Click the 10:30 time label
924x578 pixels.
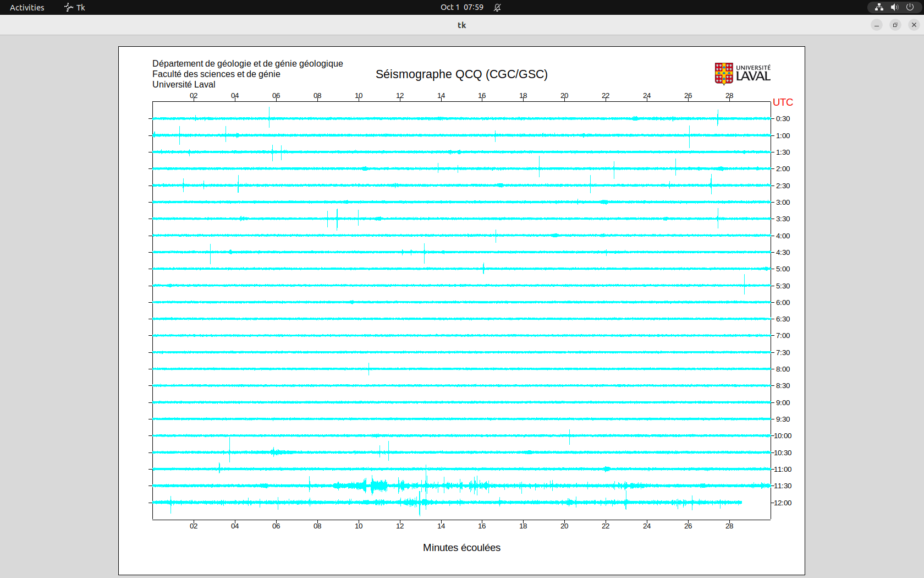click(783, 453)
